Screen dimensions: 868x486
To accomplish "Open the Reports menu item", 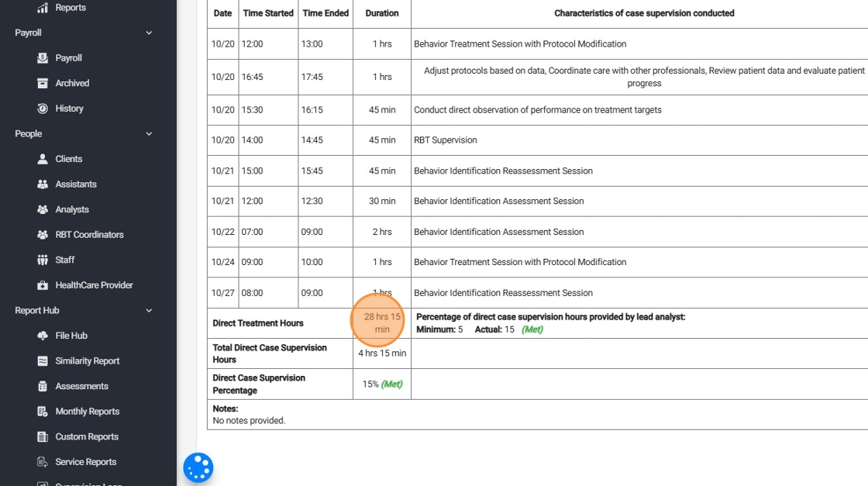I will (x=71, y=8).
